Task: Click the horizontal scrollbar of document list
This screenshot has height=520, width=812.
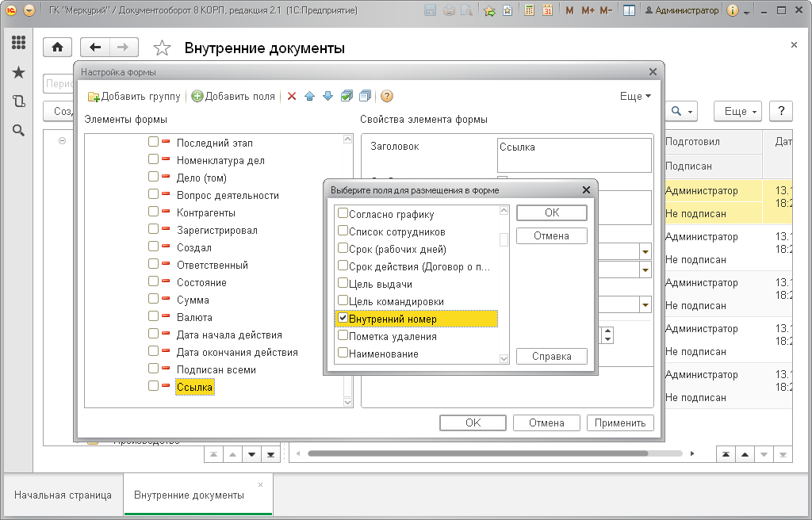Action: (477, 453)
